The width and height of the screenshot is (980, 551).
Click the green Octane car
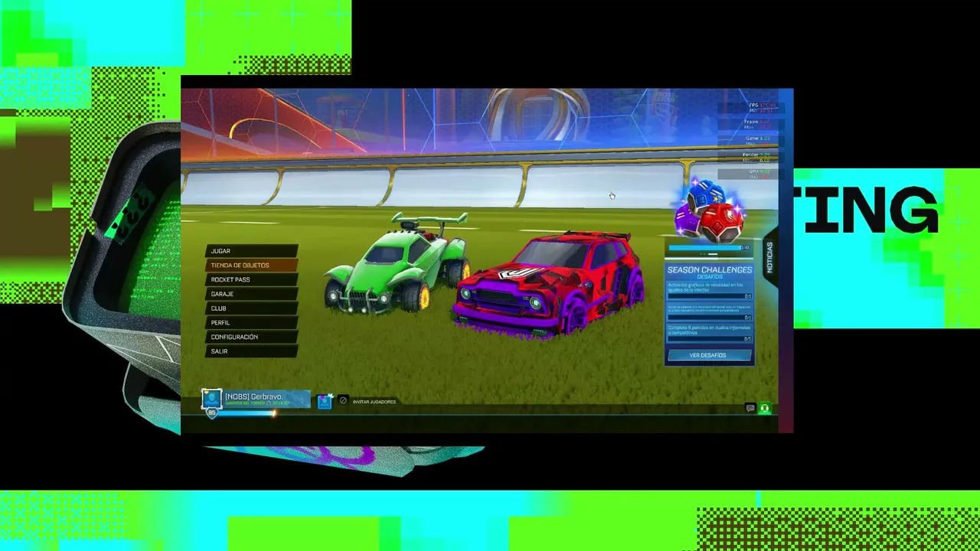click(x=397, y=263)
